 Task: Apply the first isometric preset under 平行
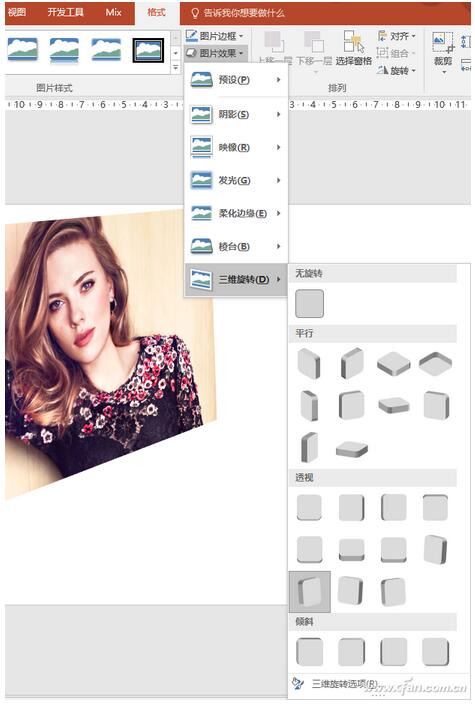click(309, 363)
